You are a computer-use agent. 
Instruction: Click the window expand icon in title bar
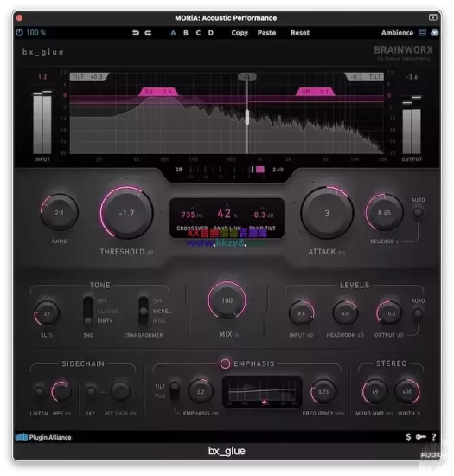point(432,17)
